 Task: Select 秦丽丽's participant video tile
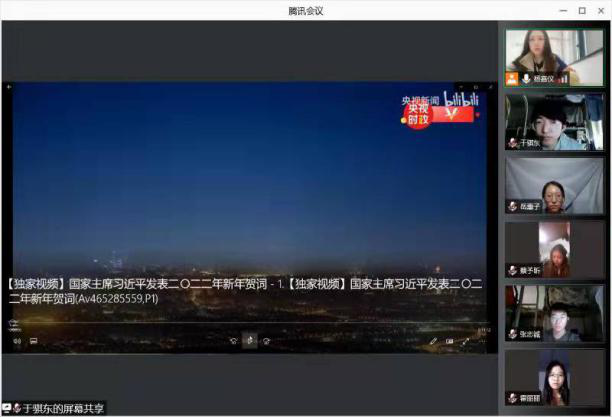click(x=553, y=377)
